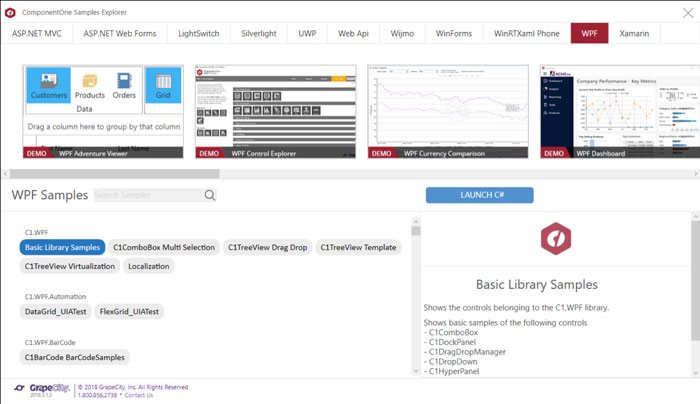Image resolution: width=700 pixels, height=404 pixels.
Task: Click the search magnifier icon
Action: point(210,195)
